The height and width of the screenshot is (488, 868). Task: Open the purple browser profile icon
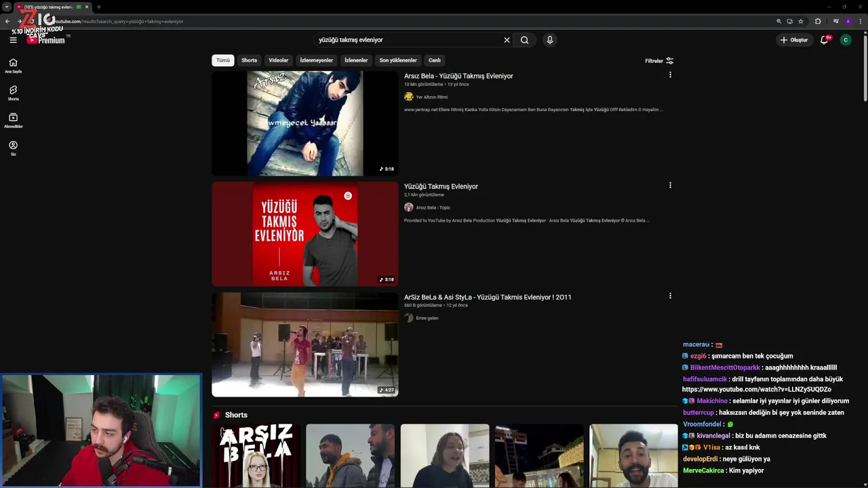[x=848, y=22]
